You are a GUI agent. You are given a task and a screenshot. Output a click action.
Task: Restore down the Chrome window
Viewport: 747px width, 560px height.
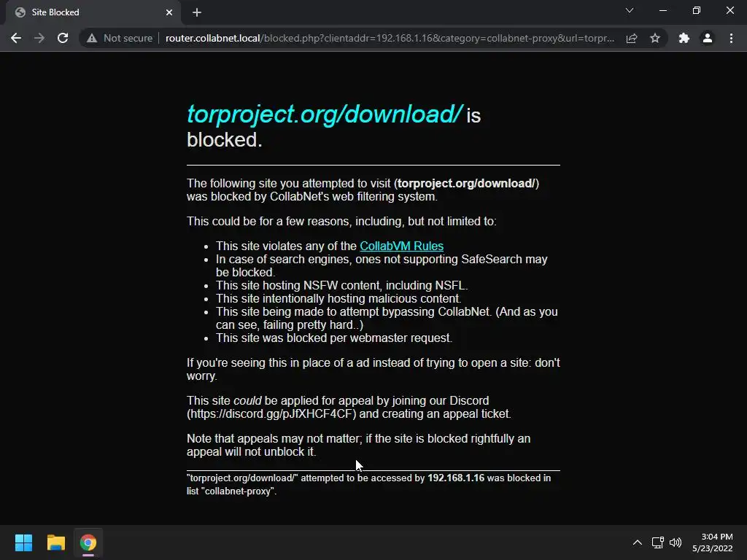pos(697,10)
